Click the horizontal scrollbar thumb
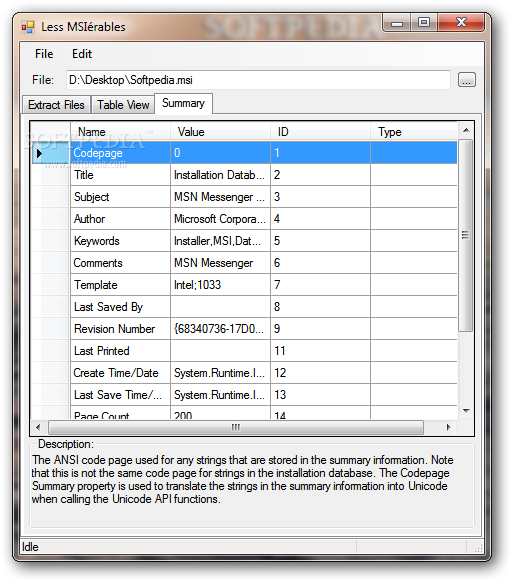Screen dimensions: 512x582 [236, 427]
